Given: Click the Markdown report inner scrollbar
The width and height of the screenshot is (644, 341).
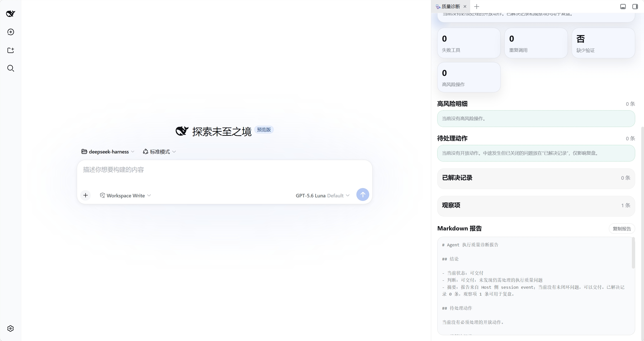Looking at the screenshot, I should [633, 253].
